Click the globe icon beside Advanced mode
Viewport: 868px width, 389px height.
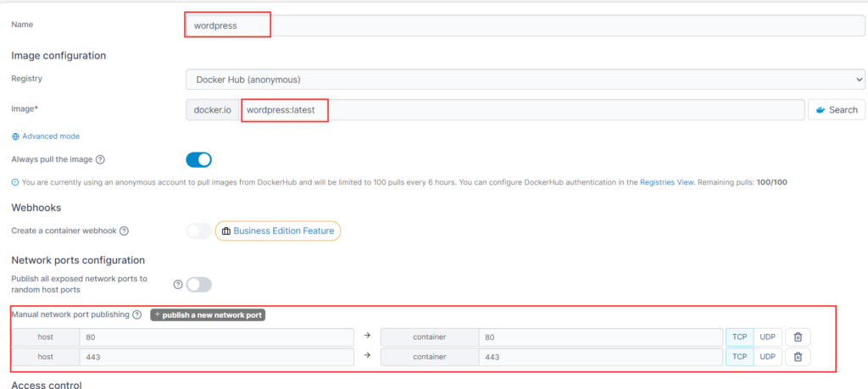pos(15,136)
